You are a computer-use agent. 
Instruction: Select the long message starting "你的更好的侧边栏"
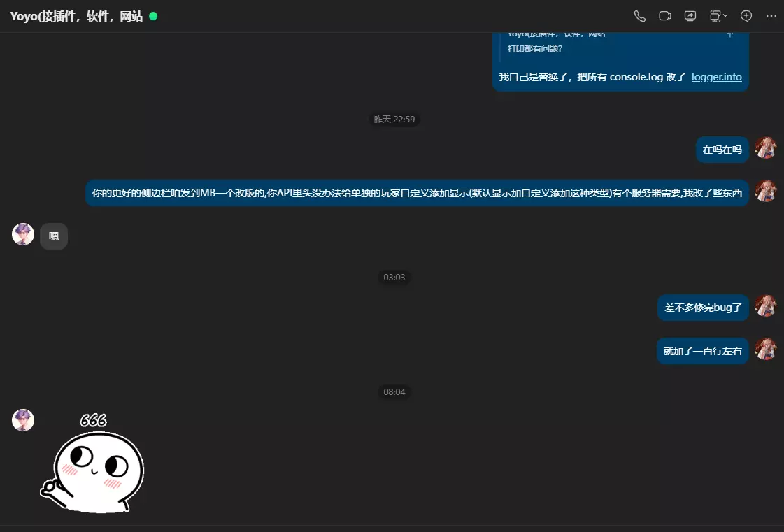(417, 193)
